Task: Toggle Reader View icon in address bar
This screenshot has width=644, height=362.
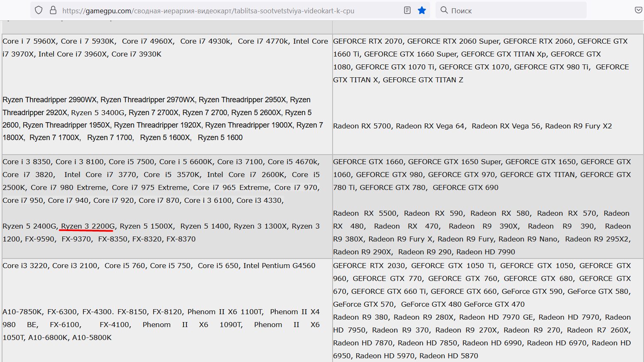Action: tap(407, 10)
